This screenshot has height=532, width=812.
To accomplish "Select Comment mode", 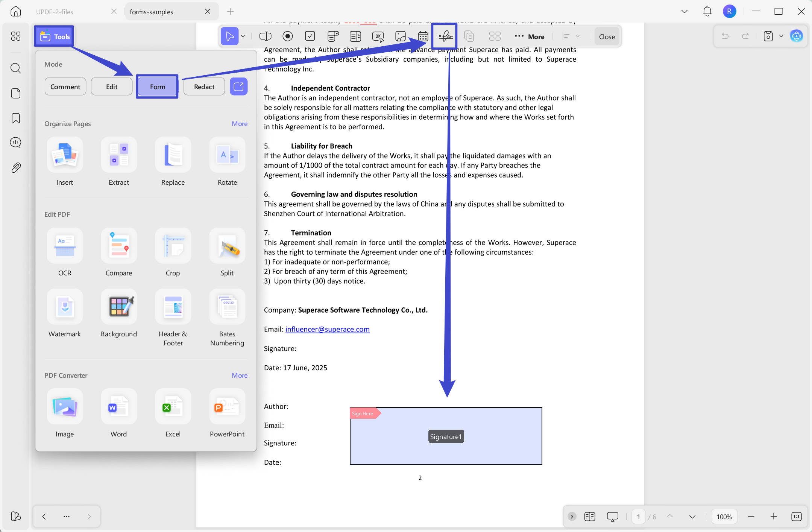I will pos(65,87).
